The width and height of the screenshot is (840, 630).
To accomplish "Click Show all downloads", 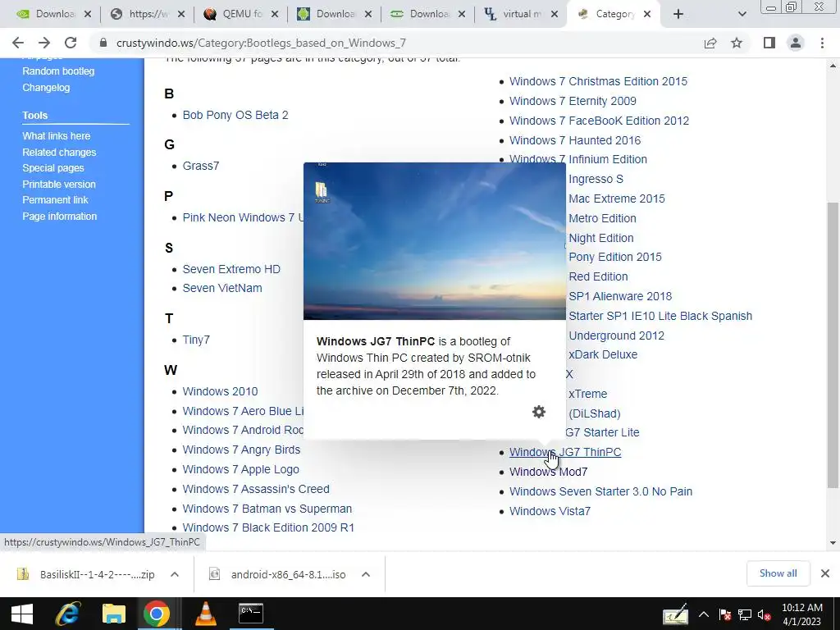I will click(x=778, y=573).
